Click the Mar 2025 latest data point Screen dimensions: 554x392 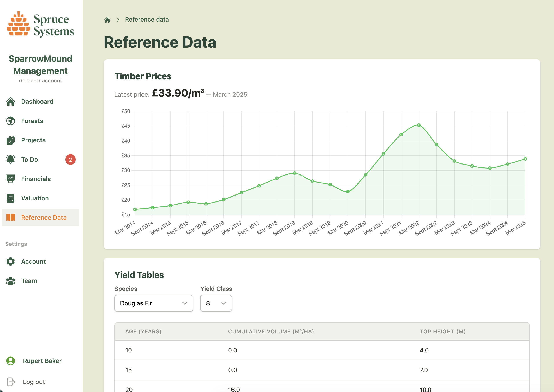[x=525, y=159]
